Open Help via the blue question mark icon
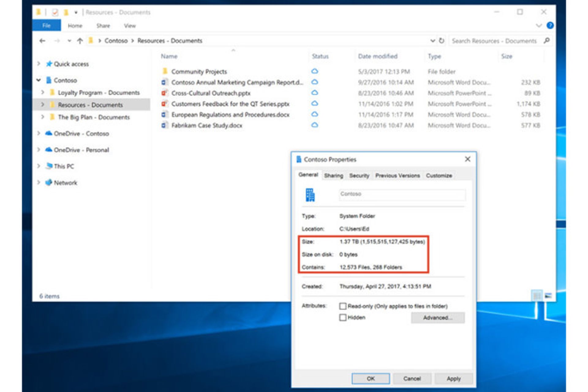This screenshot has width=588, height=392. point(550,26)
